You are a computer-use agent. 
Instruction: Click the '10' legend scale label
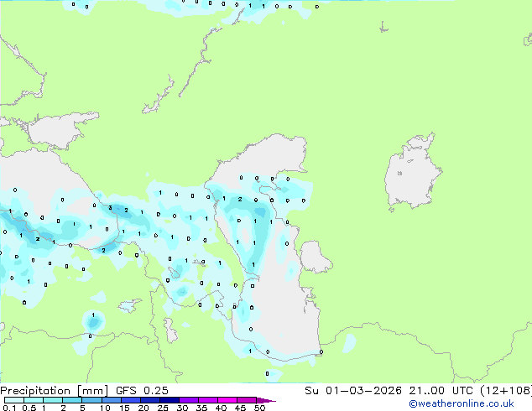click(x=105, y=408)
